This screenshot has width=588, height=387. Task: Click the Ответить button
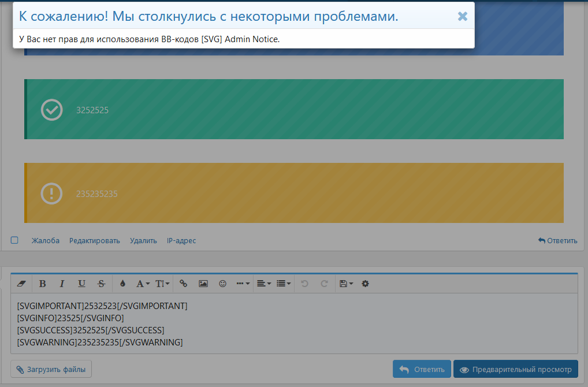[422, 369]
